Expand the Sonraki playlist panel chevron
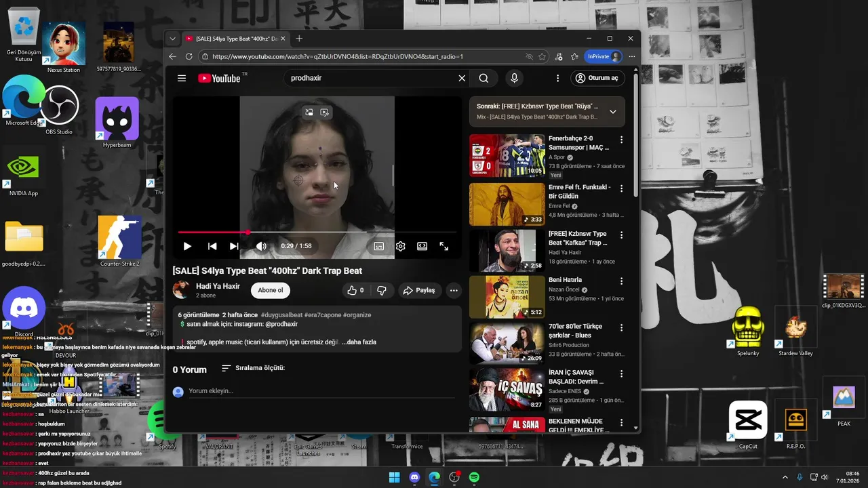Image resolution: width=868 pixels, height=488 pixels. (x=612, y=112)
